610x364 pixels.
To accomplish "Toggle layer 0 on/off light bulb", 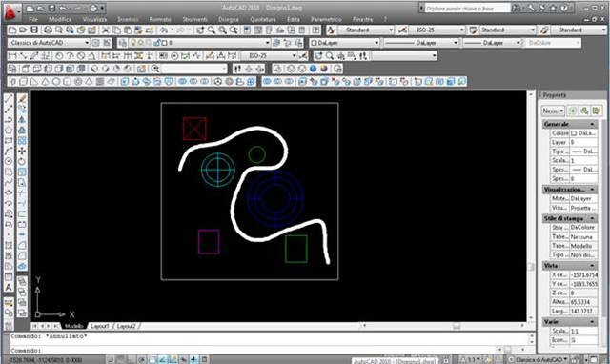I will tap(133, 43).
